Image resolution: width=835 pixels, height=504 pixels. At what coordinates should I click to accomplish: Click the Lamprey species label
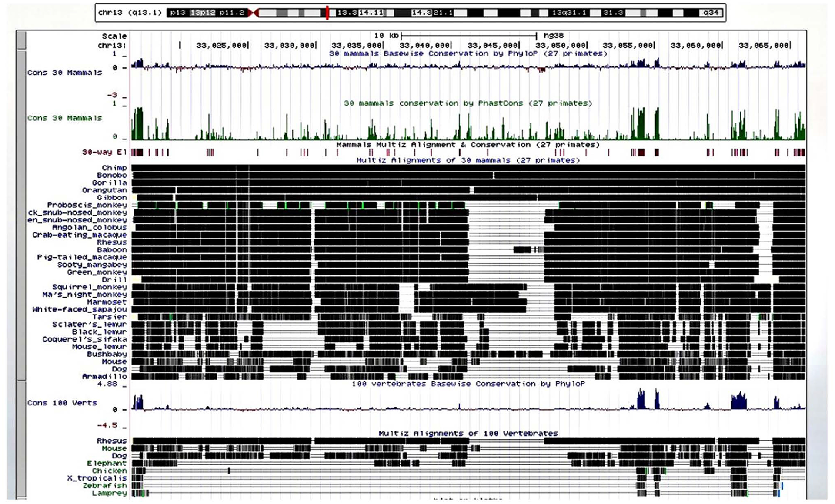pos(109,493)
